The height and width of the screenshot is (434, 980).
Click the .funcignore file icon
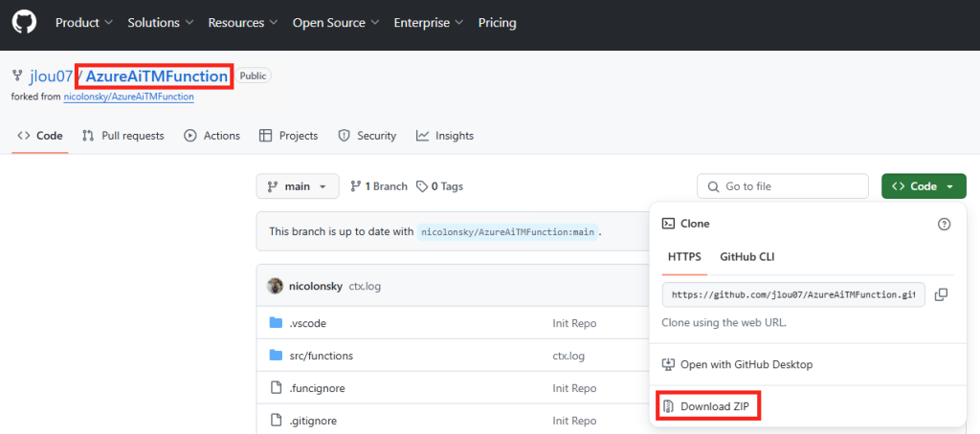(276, 388)
